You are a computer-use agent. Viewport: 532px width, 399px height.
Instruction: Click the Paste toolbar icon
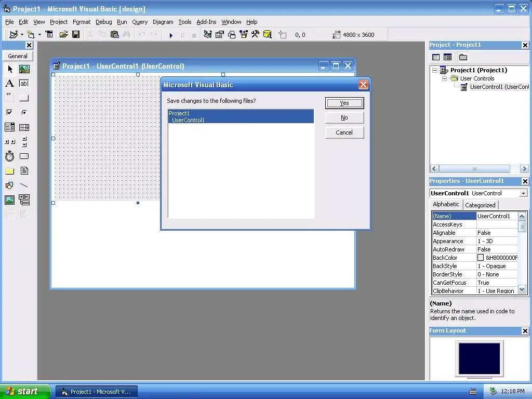115,35
